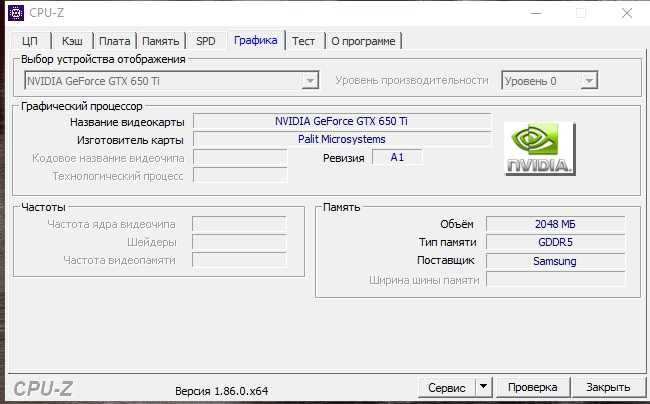This screenshot has height=404, width=650.
Task: Click the empty video memory clock field
Action: (x=239, y=260)
